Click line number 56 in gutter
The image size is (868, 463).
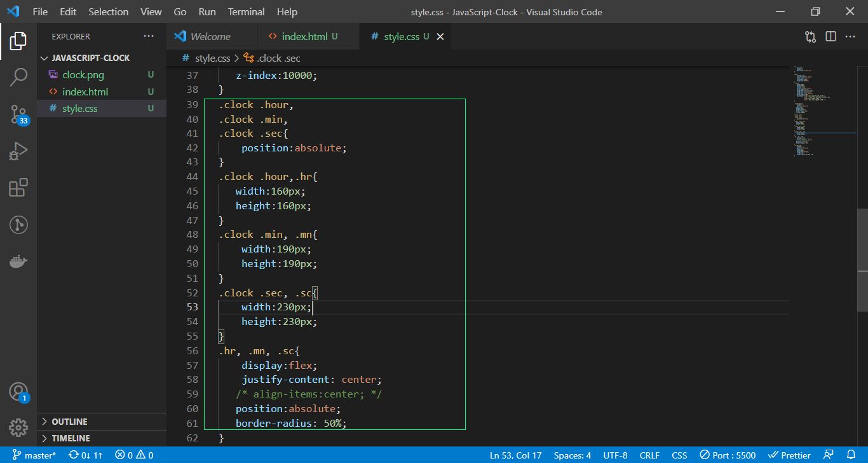point(192,350)
